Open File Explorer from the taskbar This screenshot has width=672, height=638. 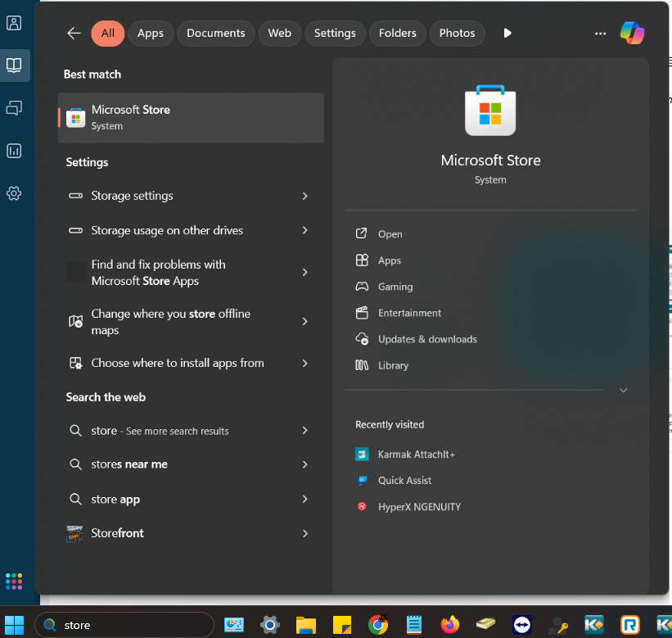point(306,625)
